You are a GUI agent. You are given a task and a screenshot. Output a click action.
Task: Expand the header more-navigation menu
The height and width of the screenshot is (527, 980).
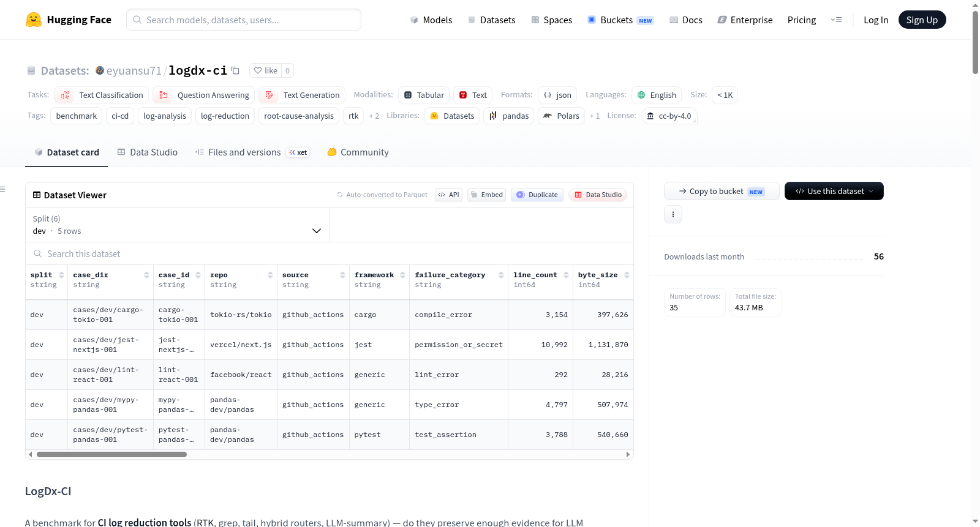point(836,20)
